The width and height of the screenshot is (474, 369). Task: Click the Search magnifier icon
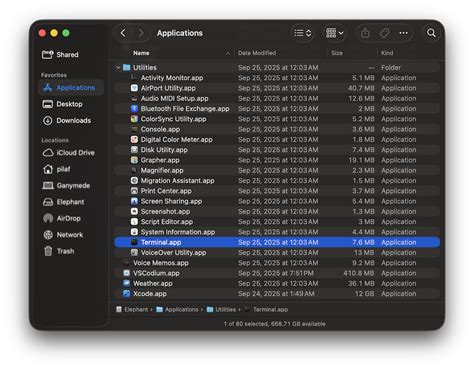point(431,33)
